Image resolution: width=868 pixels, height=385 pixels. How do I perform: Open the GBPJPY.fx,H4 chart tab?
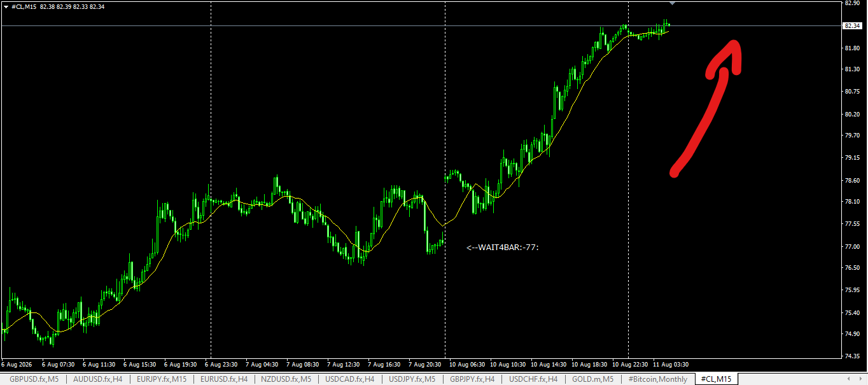pos(473,379)
